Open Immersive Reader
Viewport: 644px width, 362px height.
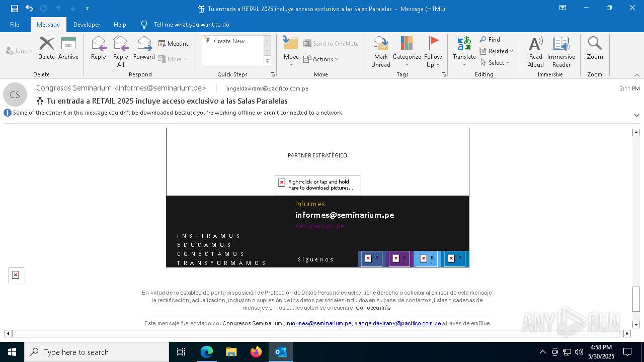click(561, 51)
